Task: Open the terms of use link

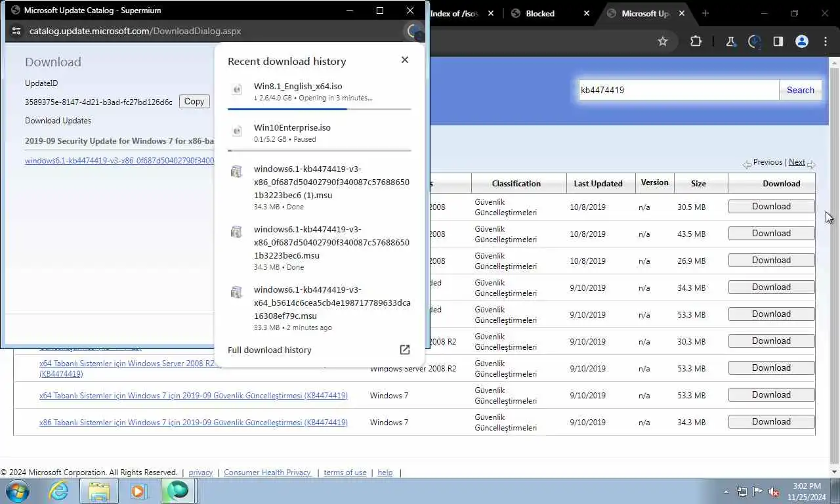Action: pyautogui.click(x=345, y=472)
